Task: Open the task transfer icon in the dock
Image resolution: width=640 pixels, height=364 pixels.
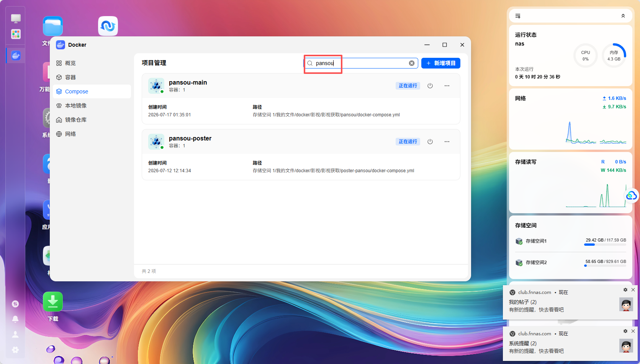Action: click(x=15, y=304)
